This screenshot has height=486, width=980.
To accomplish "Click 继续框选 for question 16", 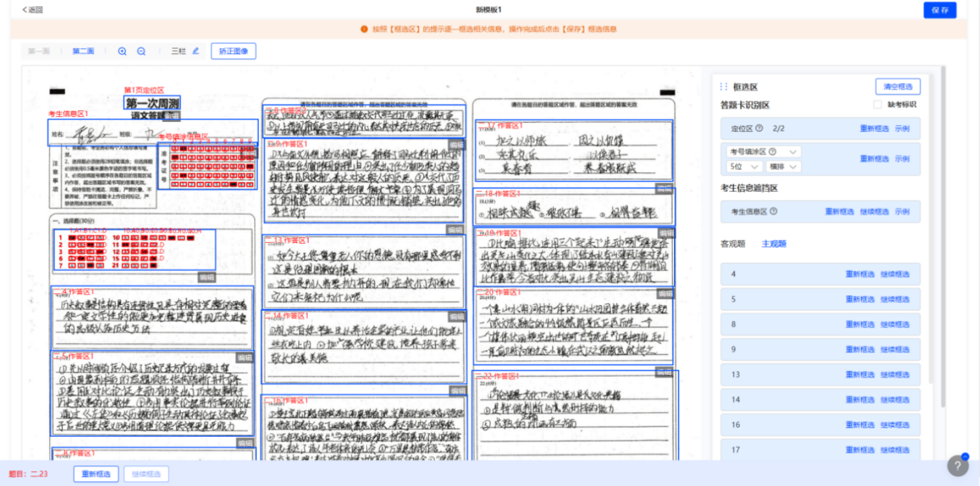I will (895, 425).
